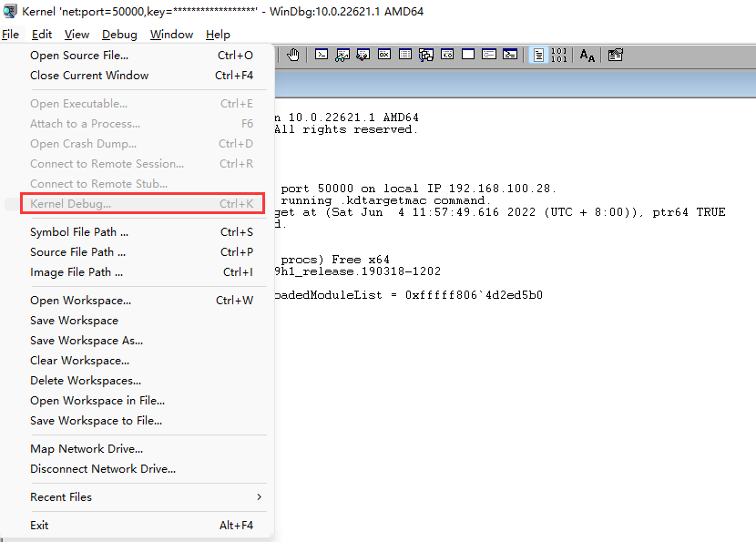Click the LoadedModuleList address text in output
This screenshot has height=542, width=756.
(x=474, y=295)
